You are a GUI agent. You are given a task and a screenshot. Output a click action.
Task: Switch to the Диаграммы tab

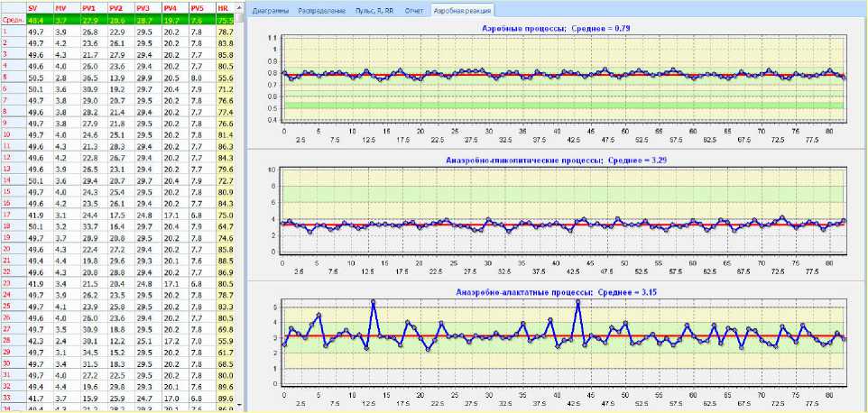click(x=270, y=11)
